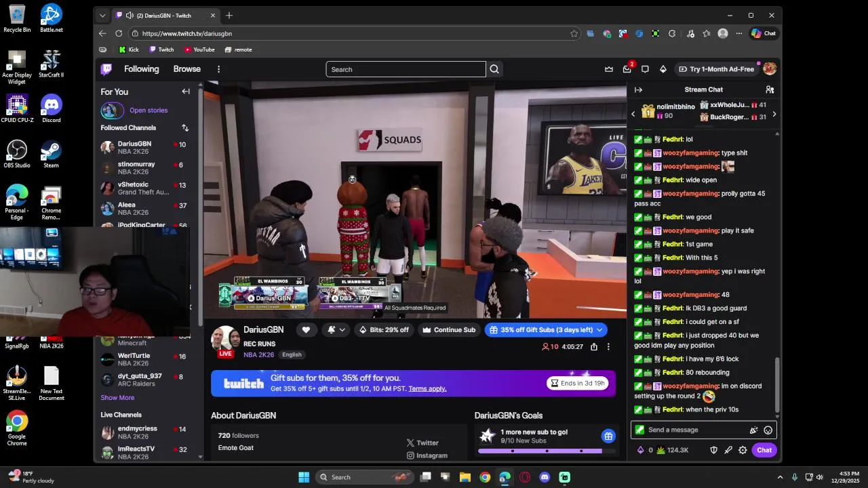Open the Edge profile avatar
This screenshot has width=868, height=488.
tap(723, 33)
